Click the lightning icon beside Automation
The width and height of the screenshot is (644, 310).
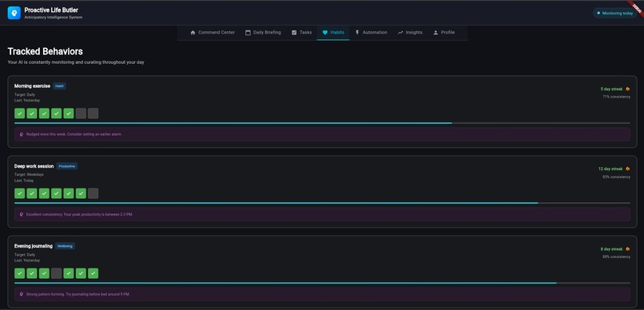[357, 33]
